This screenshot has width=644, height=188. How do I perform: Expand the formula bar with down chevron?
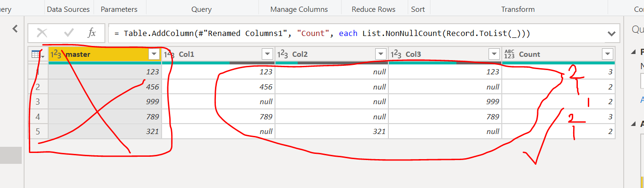612,34
